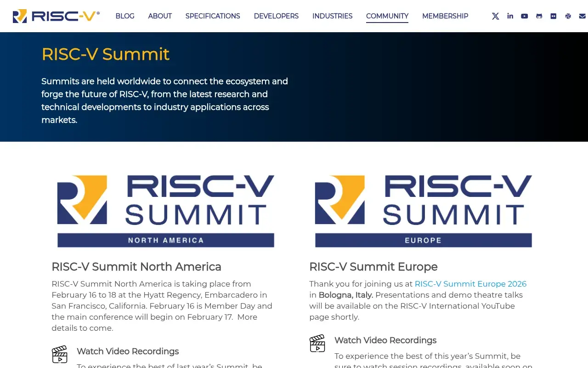The image size is (588, 368).
Task: Click the RISC-V logo in header
Action: coord(56,16)
